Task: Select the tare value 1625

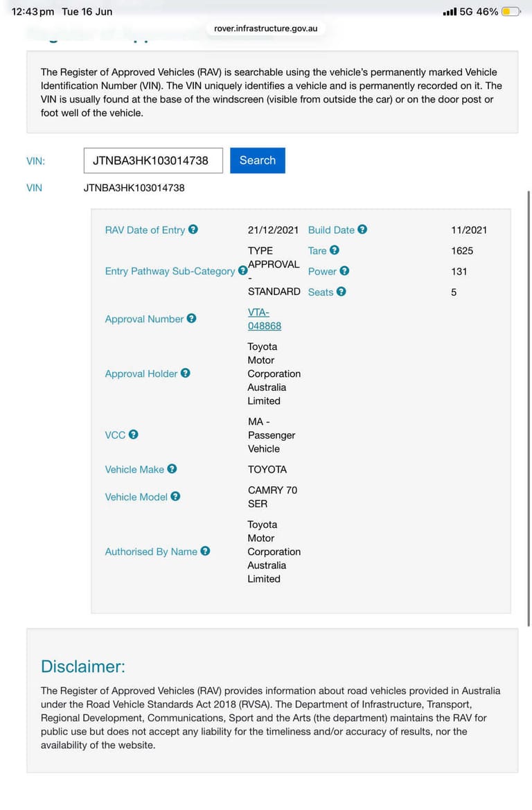Action: 462,251
